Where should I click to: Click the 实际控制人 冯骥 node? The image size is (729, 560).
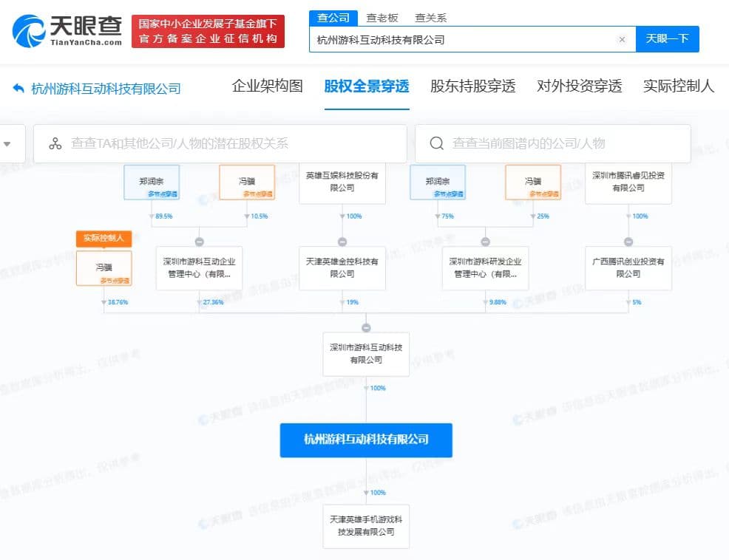pyautogui.click(x=104, y=268)
